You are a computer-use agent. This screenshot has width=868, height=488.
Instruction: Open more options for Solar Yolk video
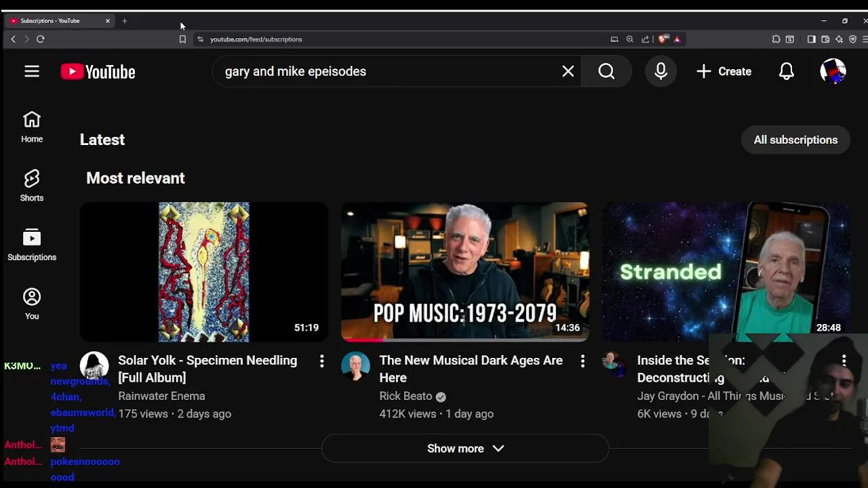point(321,361)
